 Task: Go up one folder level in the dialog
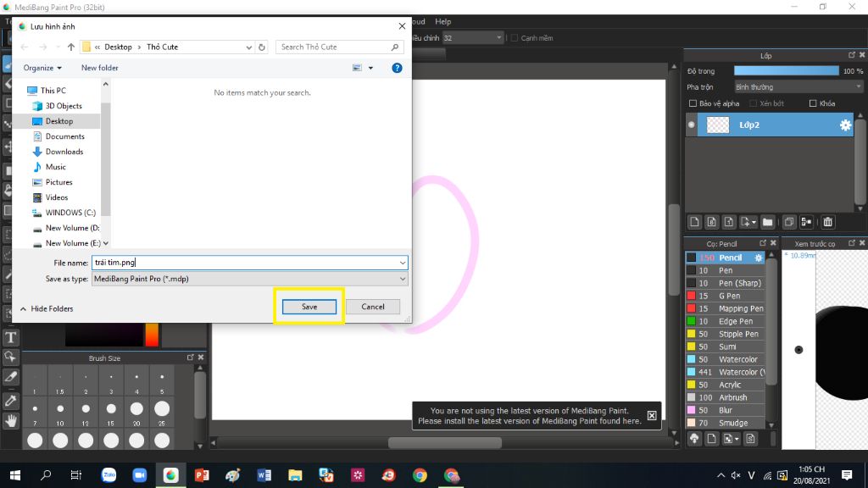pos(71,47)
